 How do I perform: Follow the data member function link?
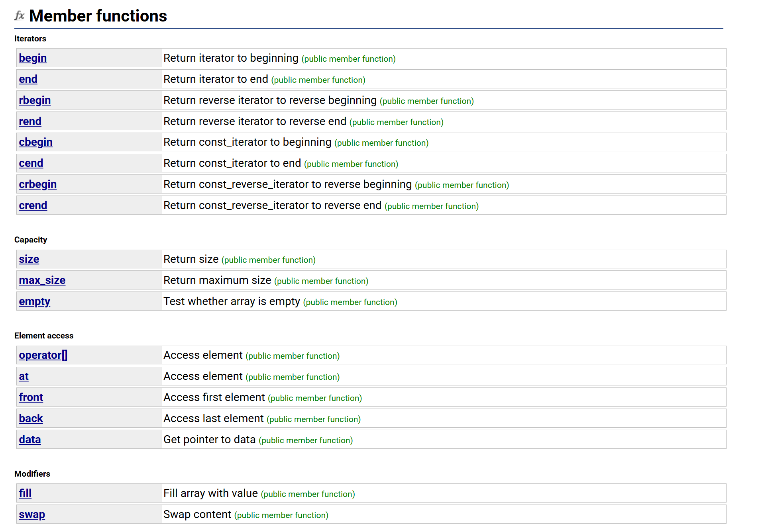click(x=29, y=440)
